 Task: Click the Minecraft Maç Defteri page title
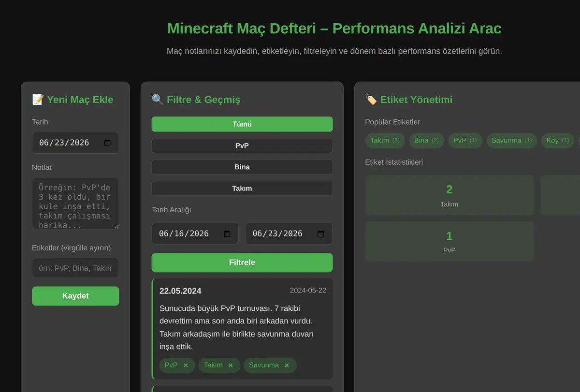334,29
